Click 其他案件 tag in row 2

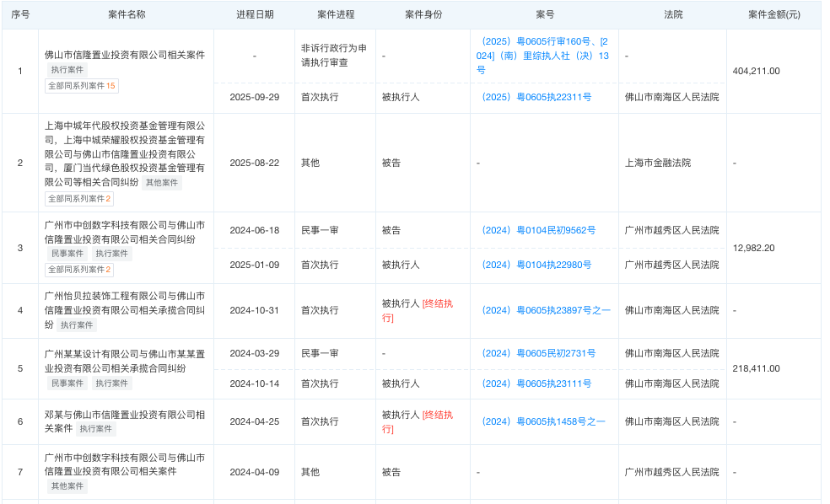pos(162,183)
